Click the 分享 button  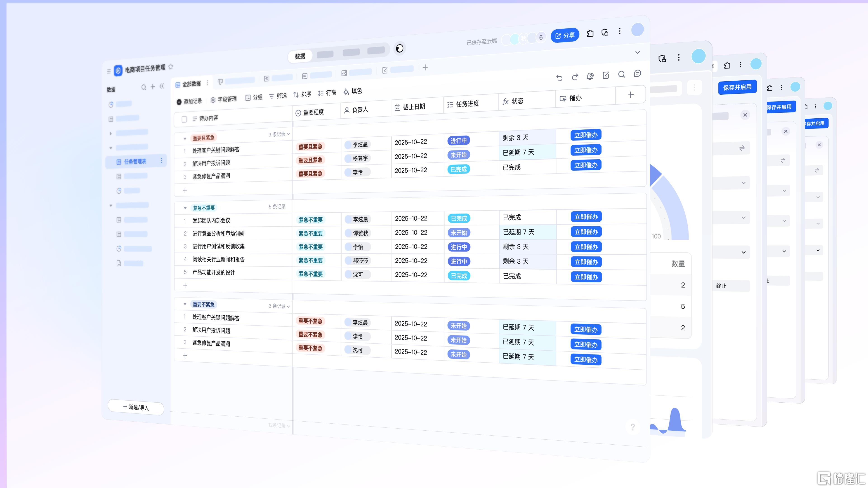tap(565, 35)
